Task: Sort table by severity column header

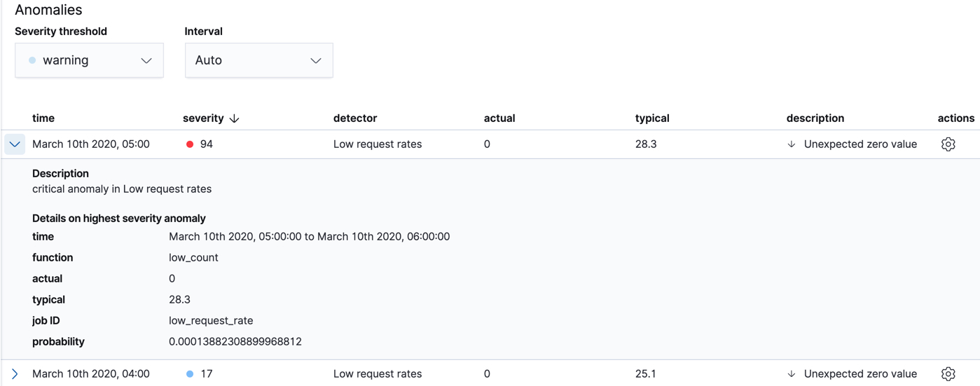Action: point(203,118)
